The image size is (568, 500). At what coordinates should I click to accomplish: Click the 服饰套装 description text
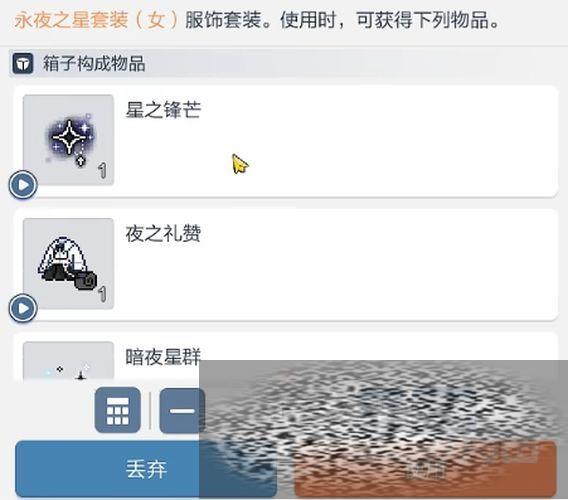223,20
